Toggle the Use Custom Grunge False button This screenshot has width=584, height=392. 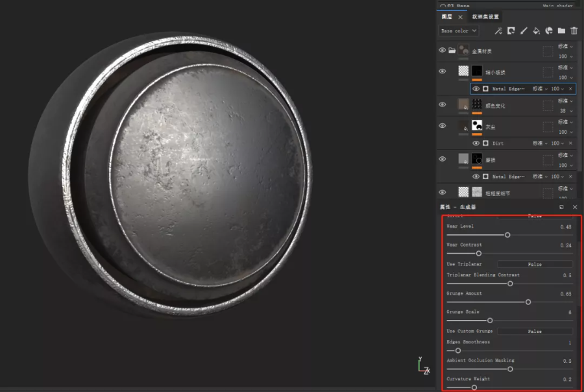[x=535, y=331]
